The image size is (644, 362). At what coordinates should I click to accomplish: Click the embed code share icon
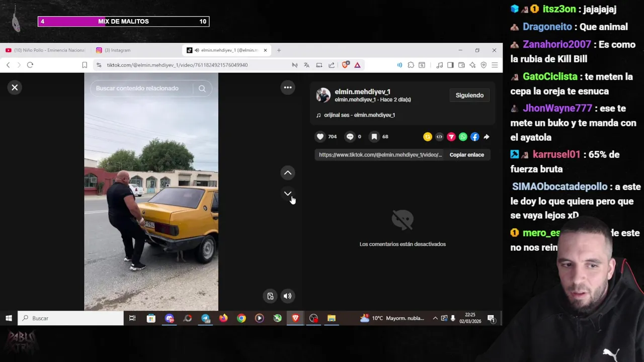[439, 137]
